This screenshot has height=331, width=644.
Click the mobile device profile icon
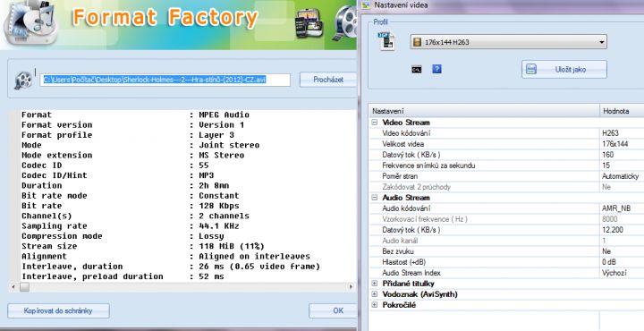tap(386, 42)
